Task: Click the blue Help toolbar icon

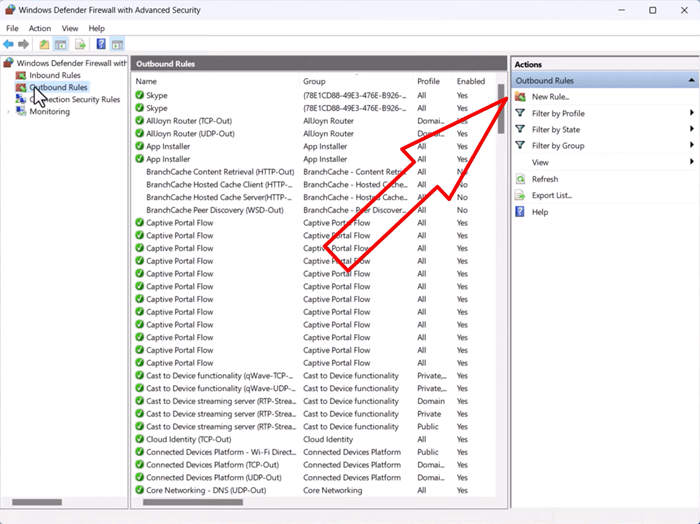Action: click(101, 44)
